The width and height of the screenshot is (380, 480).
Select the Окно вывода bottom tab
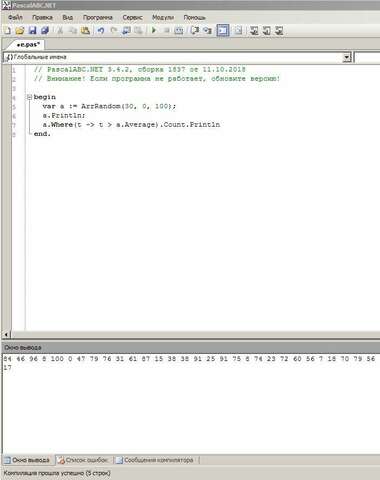click(28, 460)
